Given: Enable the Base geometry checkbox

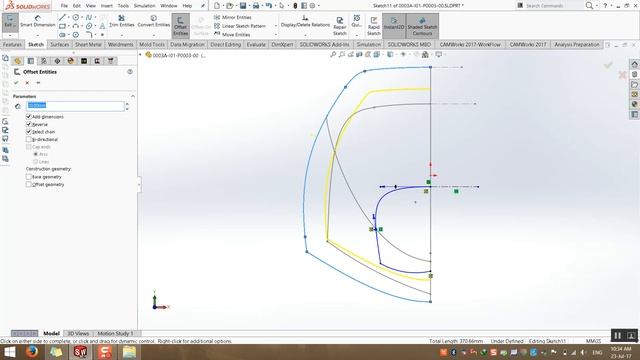Looking at the screenshot, I should click(x=29, y=177).
